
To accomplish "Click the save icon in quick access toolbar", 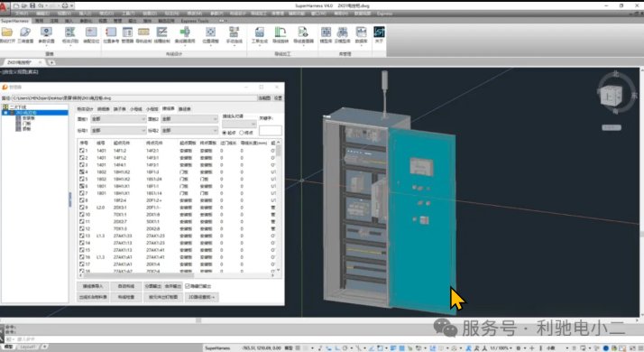I will (32, 5).
